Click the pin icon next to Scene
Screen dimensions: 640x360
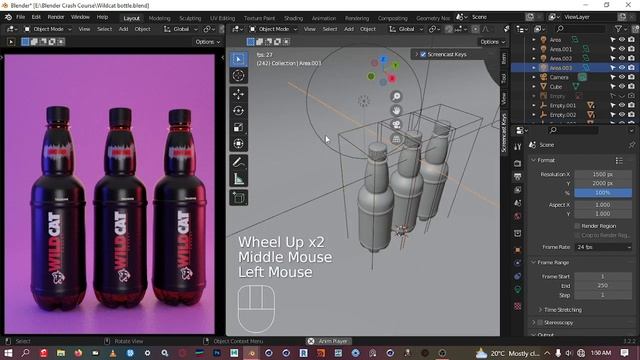pos(632,145)
